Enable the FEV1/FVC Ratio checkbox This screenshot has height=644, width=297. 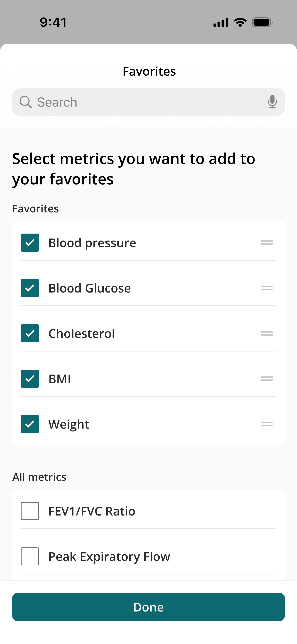(x=30, y=511)
